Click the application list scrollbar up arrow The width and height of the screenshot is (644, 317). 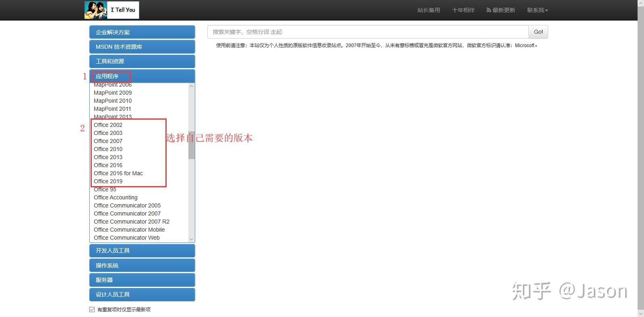click(x=191, y=86)
